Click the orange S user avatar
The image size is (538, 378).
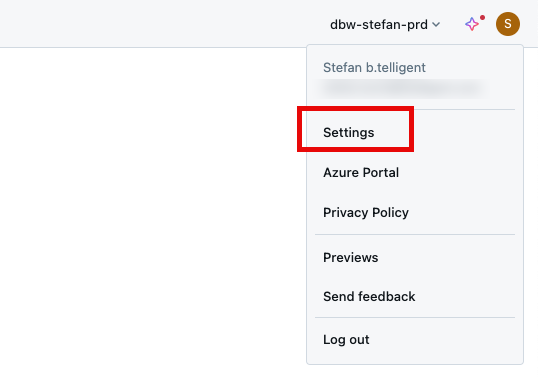508,24
